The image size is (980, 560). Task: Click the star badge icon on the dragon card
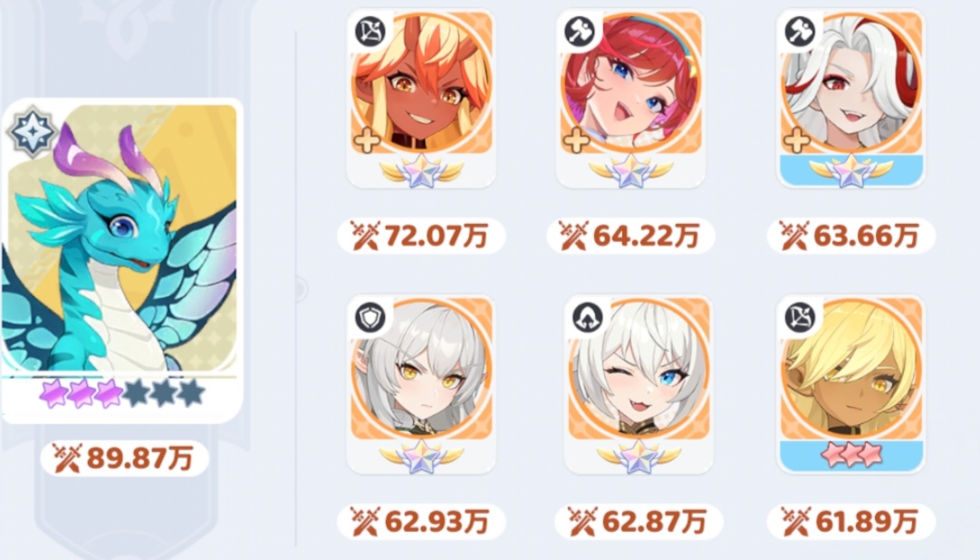point(32,132)
